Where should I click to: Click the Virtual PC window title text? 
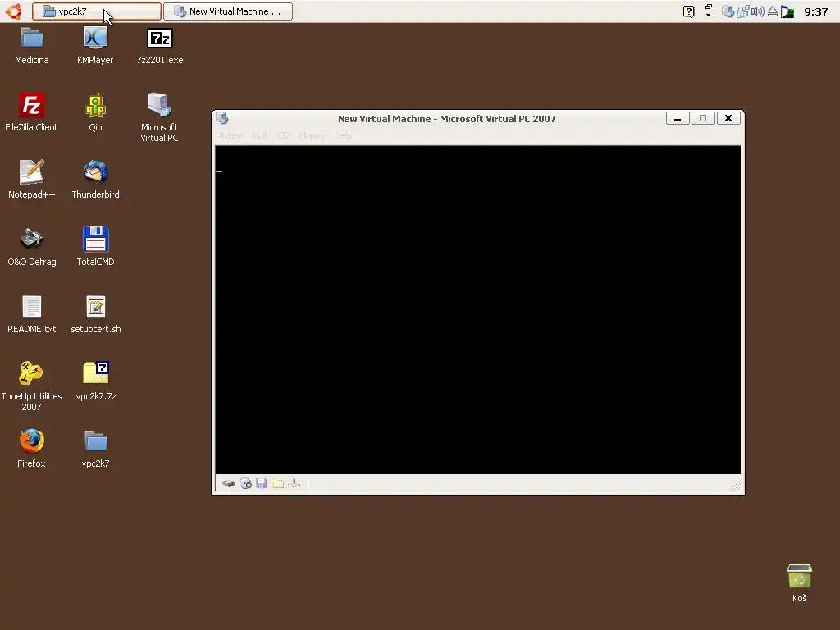pos(447,119)
